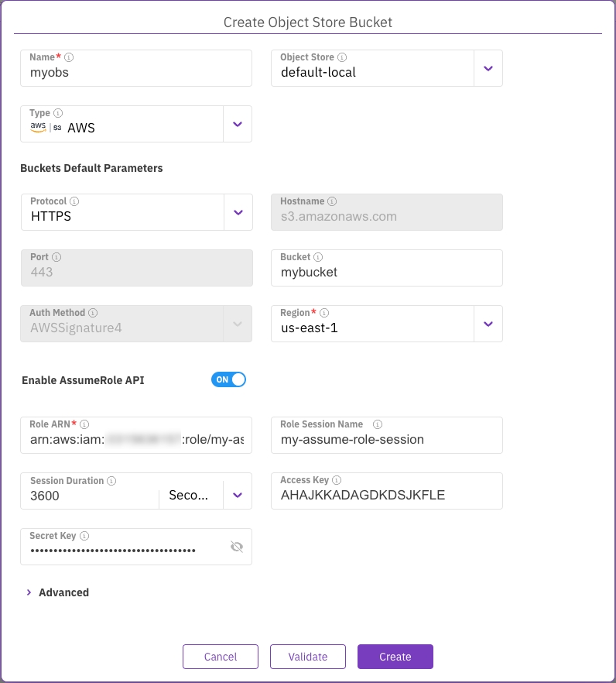Show the hidden Secret Key value
The image size is (616, 683).
pyautogui.click(x=237, y=547)
